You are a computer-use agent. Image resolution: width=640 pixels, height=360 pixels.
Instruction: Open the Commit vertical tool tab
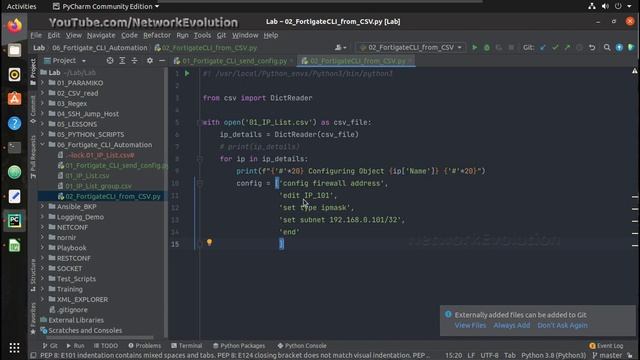tap(33, 109)
